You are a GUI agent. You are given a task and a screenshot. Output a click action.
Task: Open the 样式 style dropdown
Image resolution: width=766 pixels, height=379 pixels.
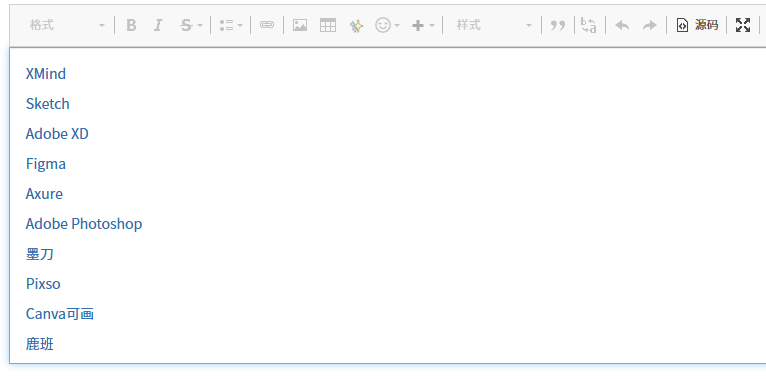click(493, 25)
